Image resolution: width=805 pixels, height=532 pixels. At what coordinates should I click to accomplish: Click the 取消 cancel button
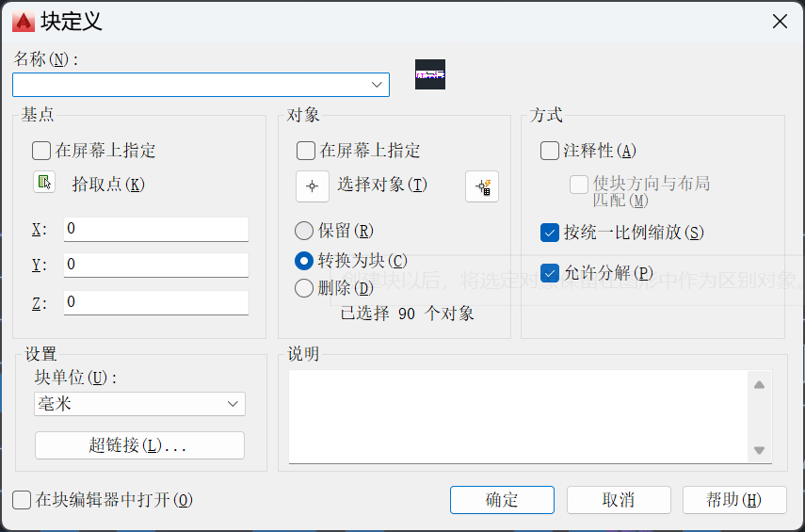(619, 500)
